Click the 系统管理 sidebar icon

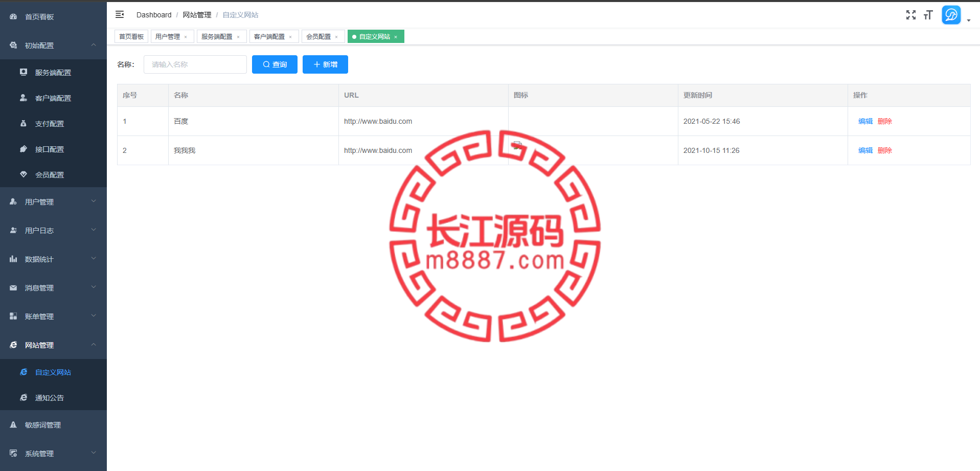[13, 453]
